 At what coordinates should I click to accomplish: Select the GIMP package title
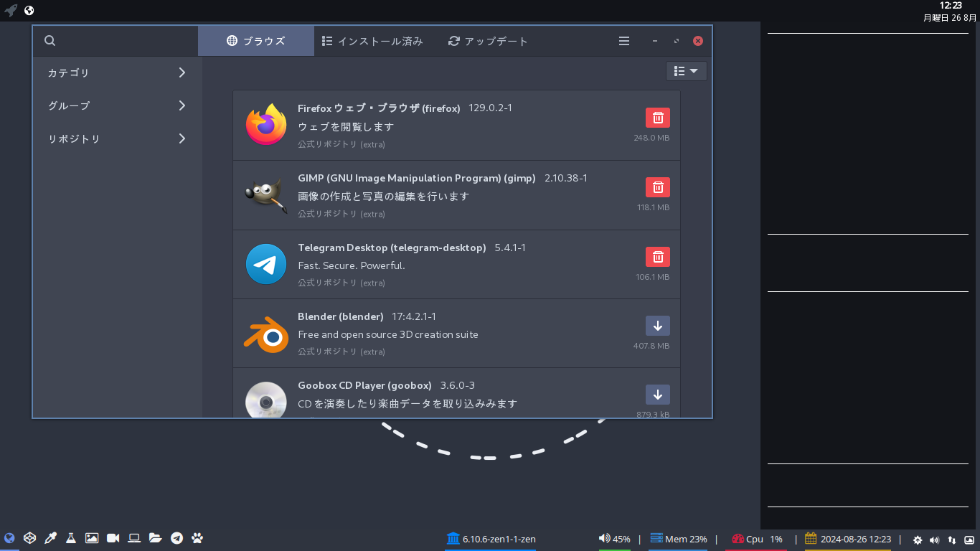417,178
